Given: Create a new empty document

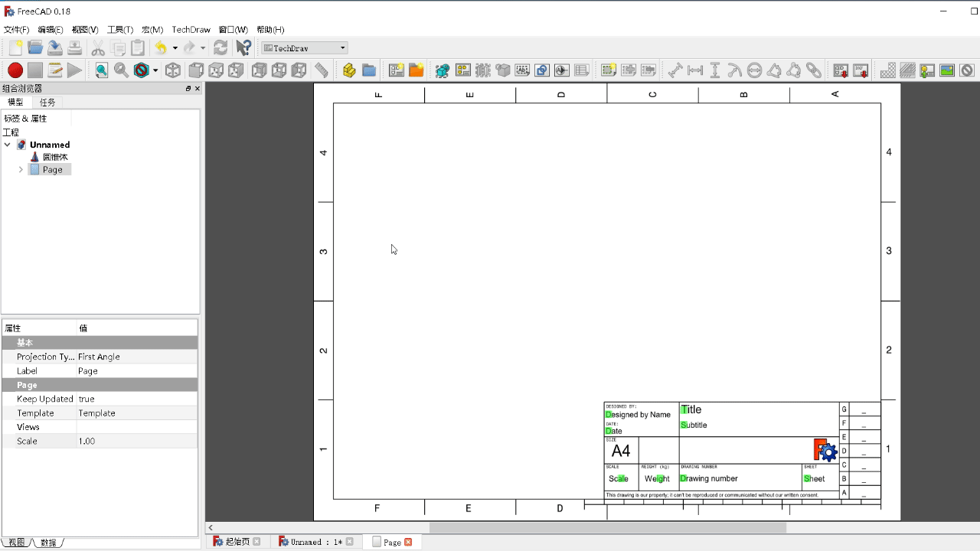Looking at the screenshot, I should click(15, 48).
